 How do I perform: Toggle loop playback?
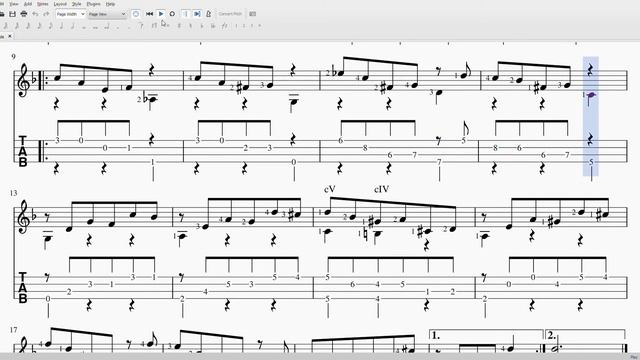coord(172,14)
